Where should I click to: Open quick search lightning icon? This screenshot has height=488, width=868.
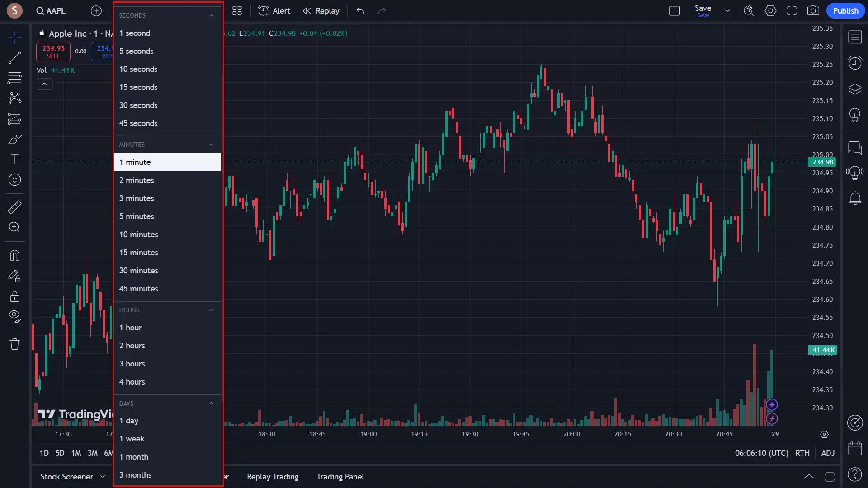(x=749, y=11)
